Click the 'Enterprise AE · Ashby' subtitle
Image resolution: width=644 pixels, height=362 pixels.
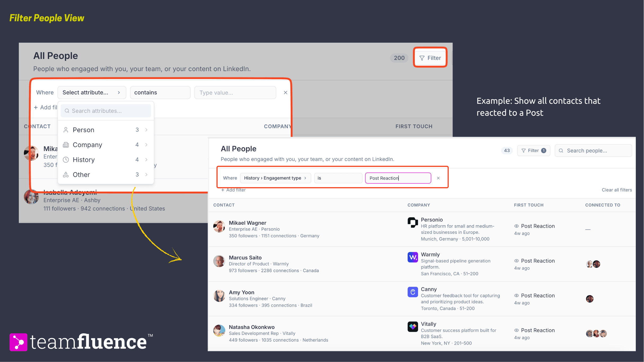72,200
